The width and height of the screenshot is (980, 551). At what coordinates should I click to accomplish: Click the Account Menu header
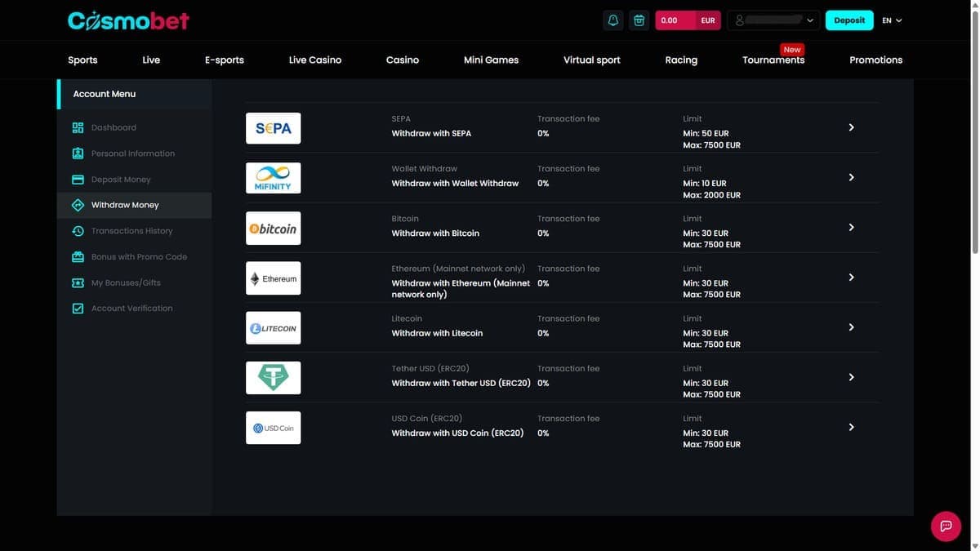134,94
